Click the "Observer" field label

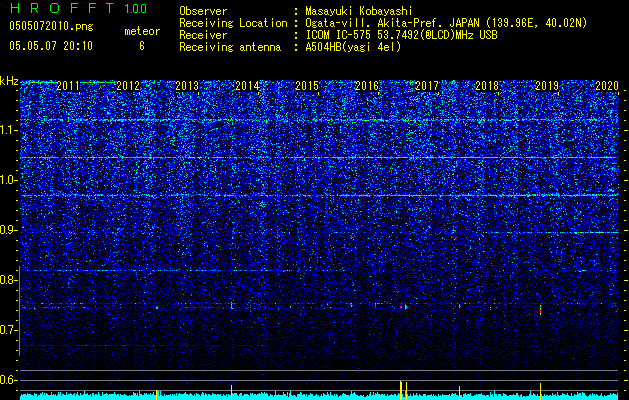(x=203, y=11)
